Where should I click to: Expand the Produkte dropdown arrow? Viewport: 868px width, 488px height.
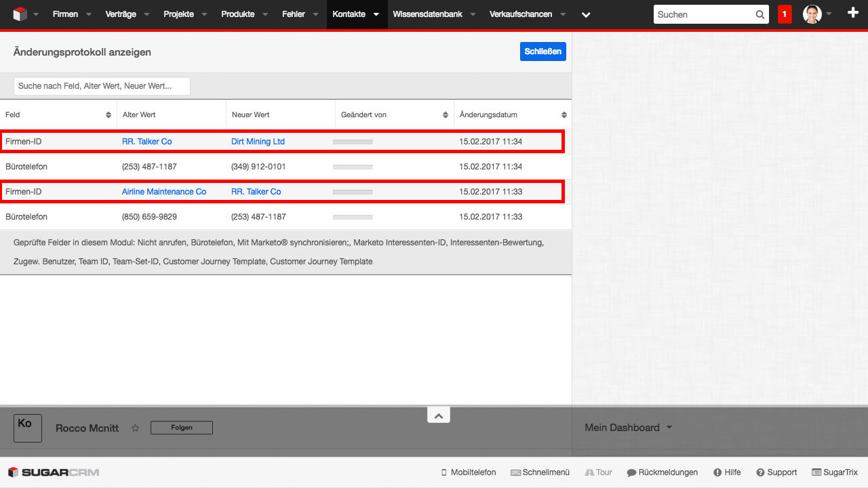pyautogui.click(x=266, y=14)
